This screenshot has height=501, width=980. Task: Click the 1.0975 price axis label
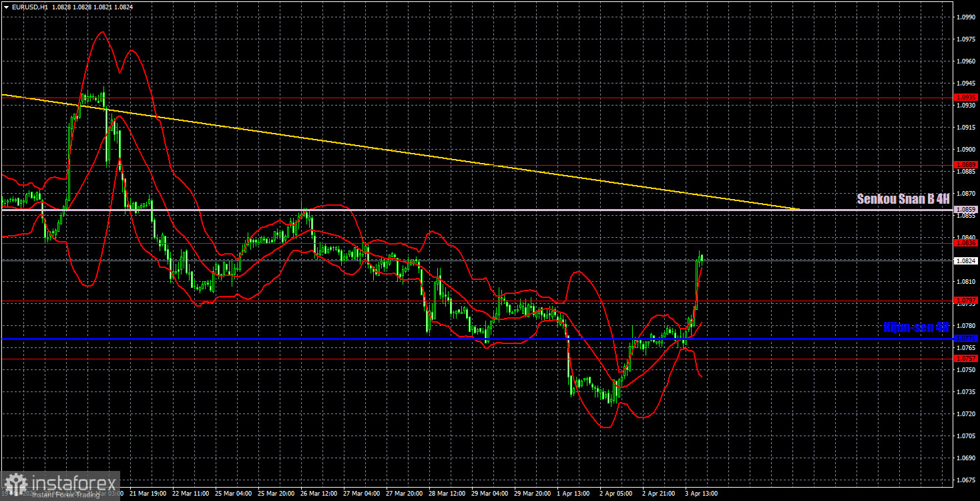coord(965,39)
